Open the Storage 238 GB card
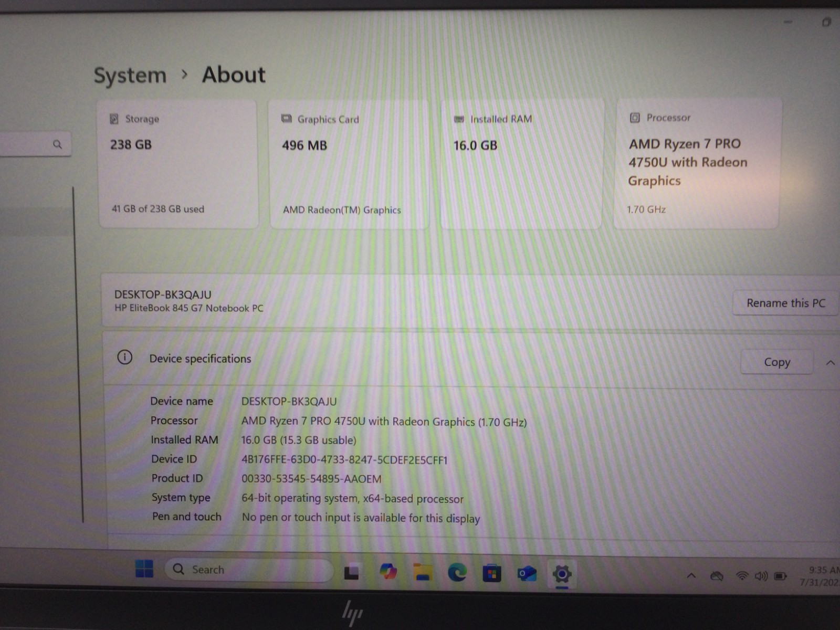 (178, 164)
